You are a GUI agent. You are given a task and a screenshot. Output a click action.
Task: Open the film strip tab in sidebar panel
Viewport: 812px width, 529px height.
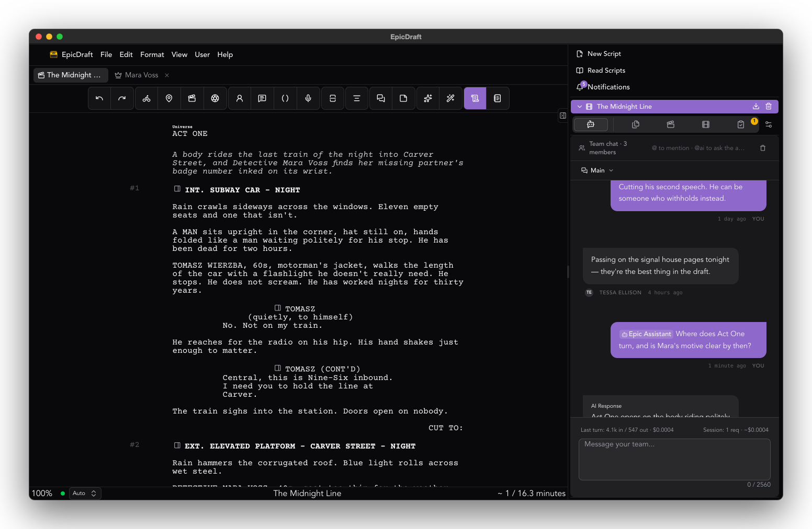(x=706, y=124)
